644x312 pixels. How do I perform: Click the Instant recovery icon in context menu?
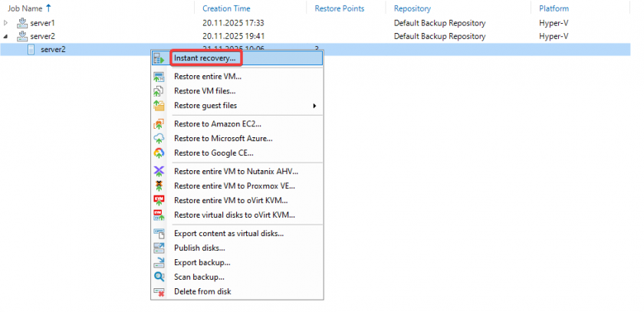(x=159, y=58)
